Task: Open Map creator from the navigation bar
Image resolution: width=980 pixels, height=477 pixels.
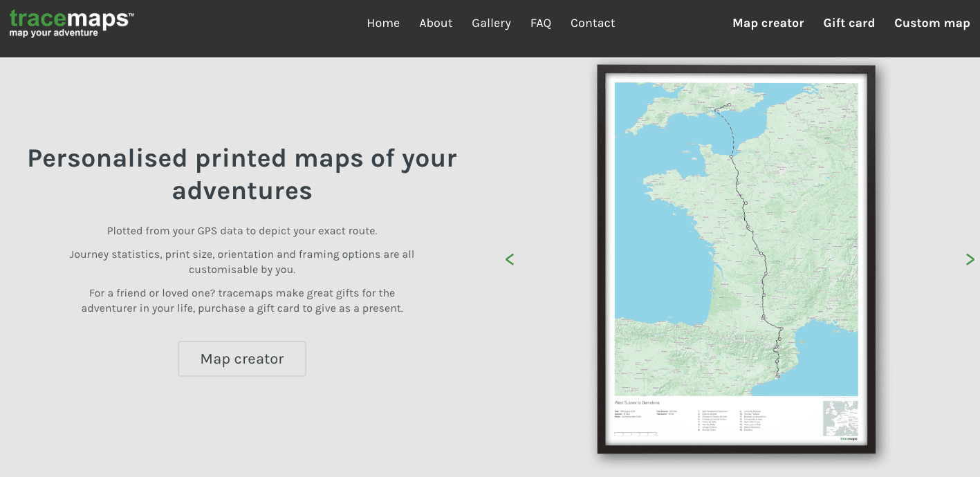Action: click(x=768, y=23)
